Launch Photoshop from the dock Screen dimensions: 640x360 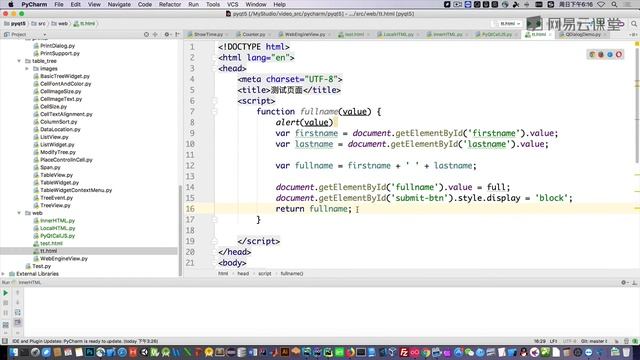[x=89, y=352]
